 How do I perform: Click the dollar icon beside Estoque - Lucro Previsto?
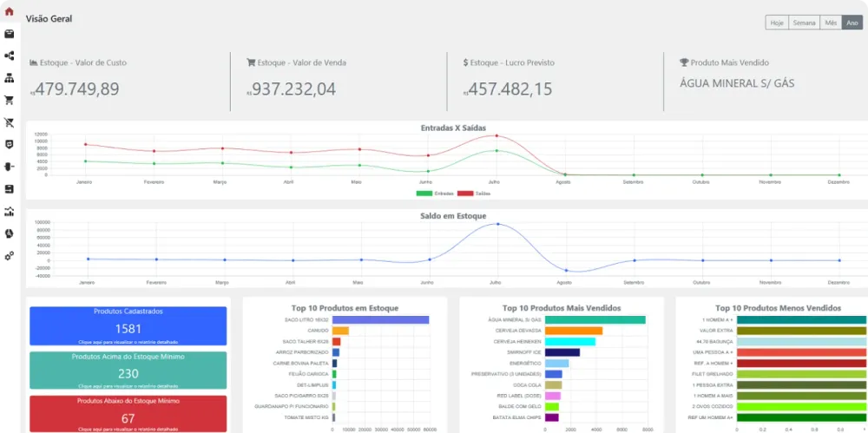465,62
